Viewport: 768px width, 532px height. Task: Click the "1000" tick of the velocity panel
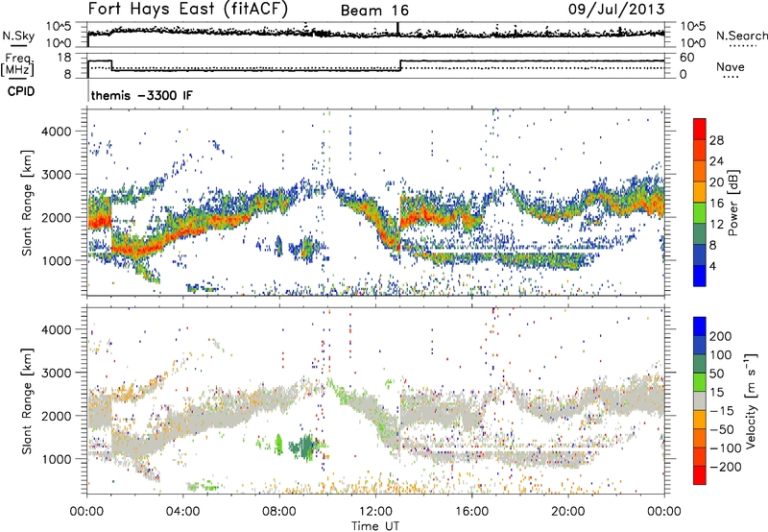[56, 459]
